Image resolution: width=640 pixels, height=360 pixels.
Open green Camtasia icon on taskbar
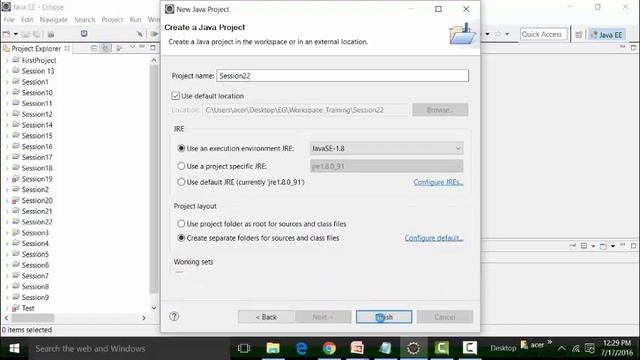[441, 348]
